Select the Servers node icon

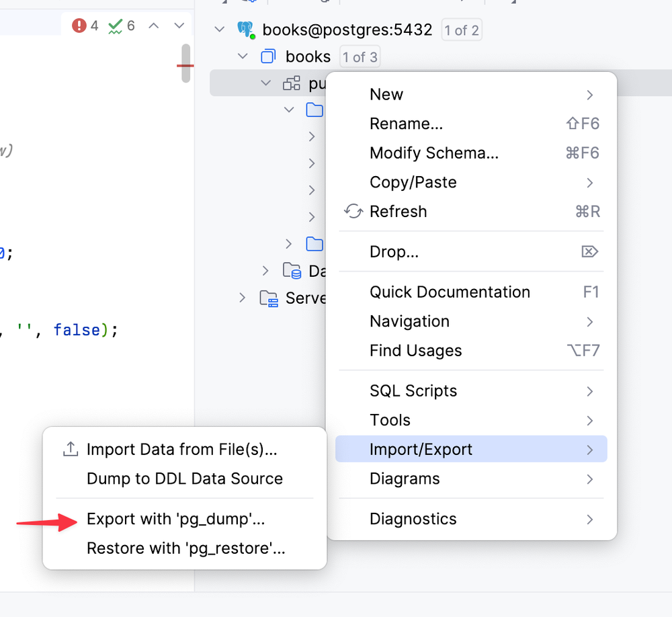point(269,298)
